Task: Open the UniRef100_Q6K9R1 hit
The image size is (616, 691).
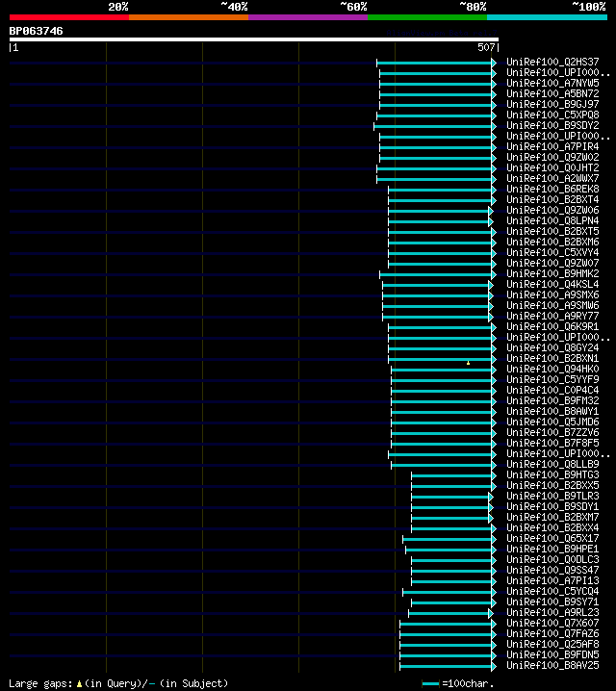Action: (552, 326)
